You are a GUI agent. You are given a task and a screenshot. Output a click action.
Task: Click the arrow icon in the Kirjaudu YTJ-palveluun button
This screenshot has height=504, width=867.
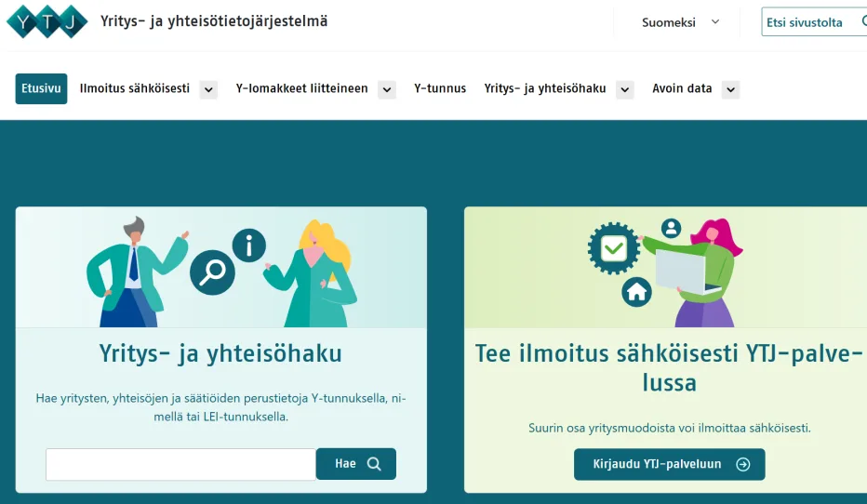[x=742, y=464]
